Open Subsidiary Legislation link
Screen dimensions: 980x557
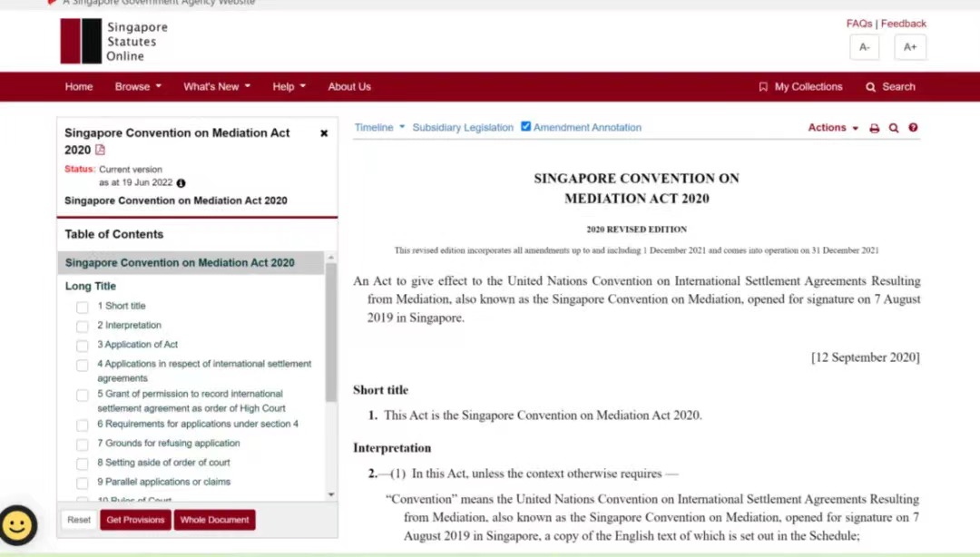[x=463, y=128]
